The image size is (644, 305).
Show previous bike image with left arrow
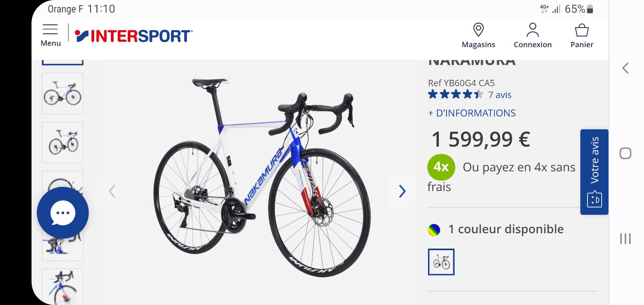(x=112, y=191)
